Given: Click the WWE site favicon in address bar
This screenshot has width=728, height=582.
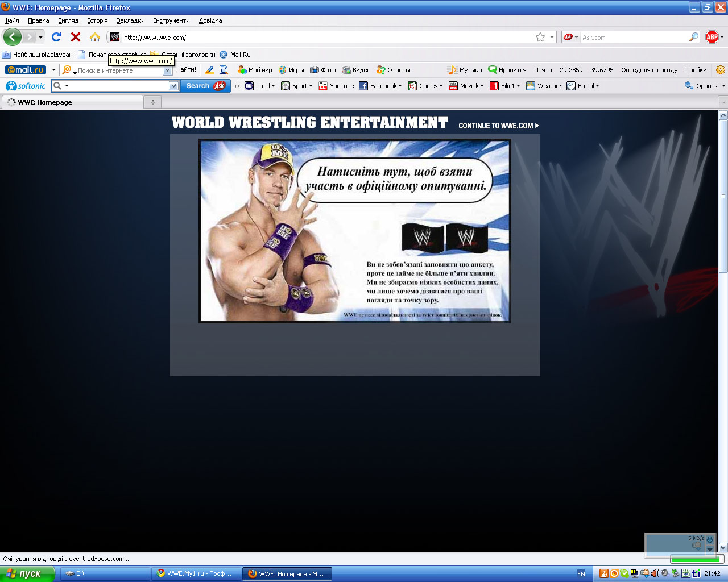Looking at the screenshot, I should 115,37.
